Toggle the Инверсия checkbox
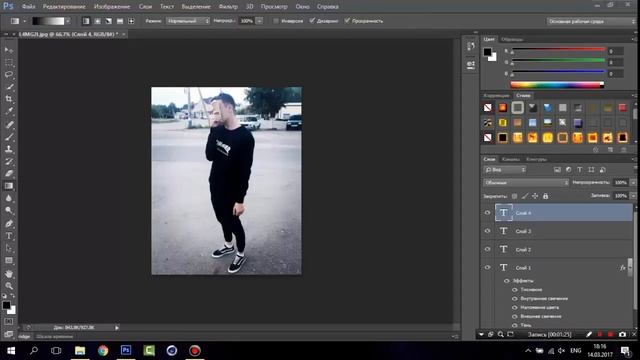The image size is (640, 360). click(x=276, y=21)
